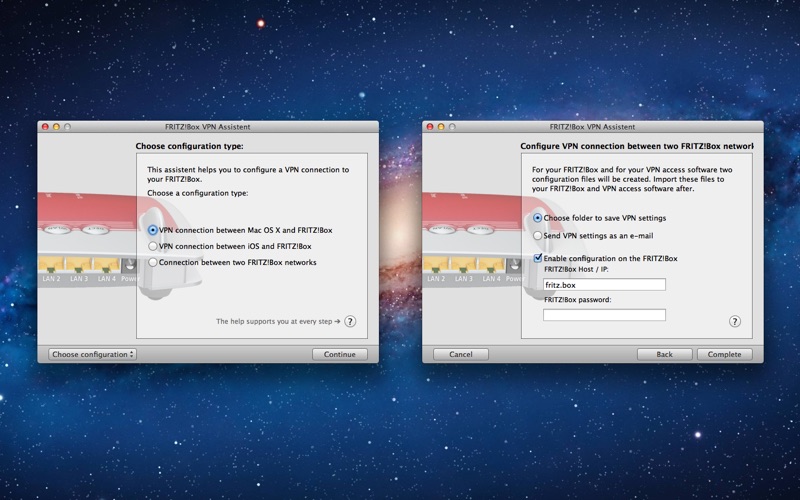Click help question mark beside FRITZ!Box password field
Viewport: 800px width, 500px height.
coord(735,322)
